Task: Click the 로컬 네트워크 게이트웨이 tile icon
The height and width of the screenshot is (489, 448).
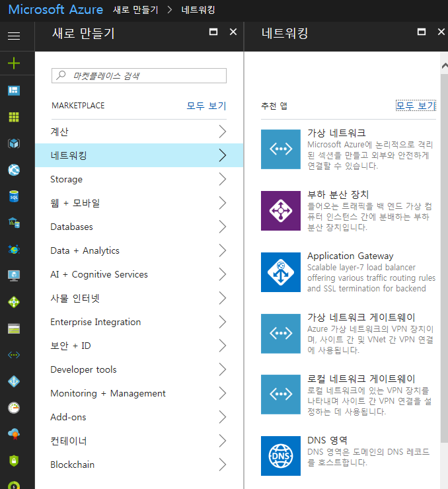Action: tap(281, 395)
